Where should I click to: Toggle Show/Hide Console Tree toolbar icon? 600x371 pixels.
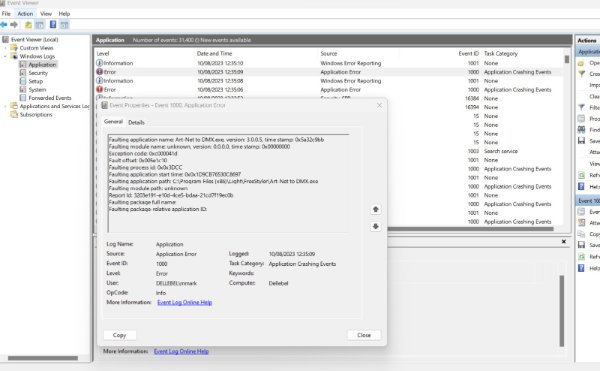pos(40,25)
